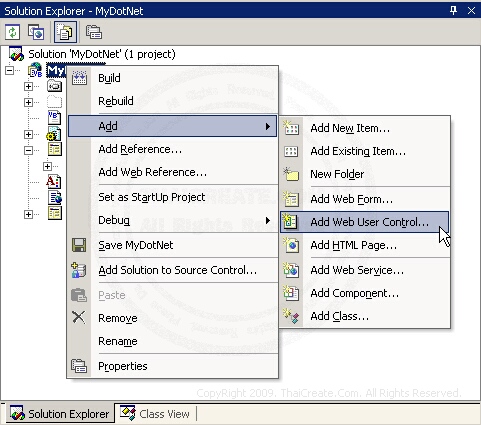This screenshot has height=425, width=481.
Task: Click the Add HTML Page globe icon
Action: pyautogui.click(x=291, y=245)
